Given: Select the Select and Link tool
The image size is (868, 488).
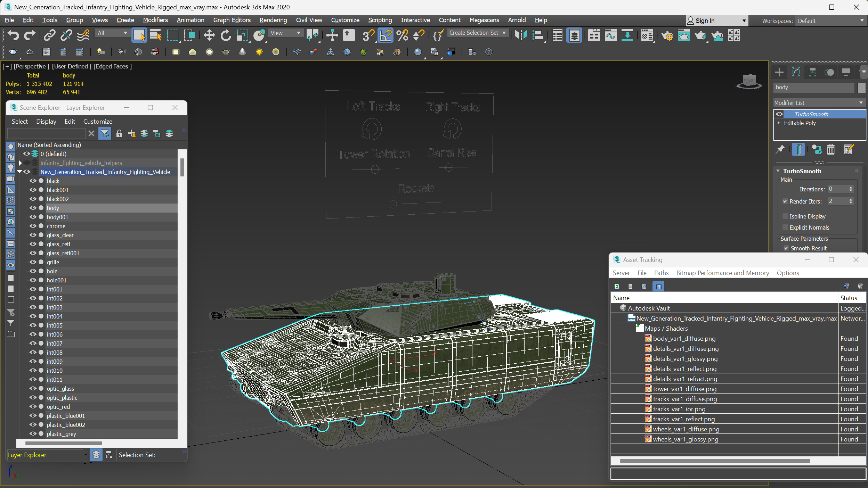Looking at the screenshot, I should [x=49, y=35].
